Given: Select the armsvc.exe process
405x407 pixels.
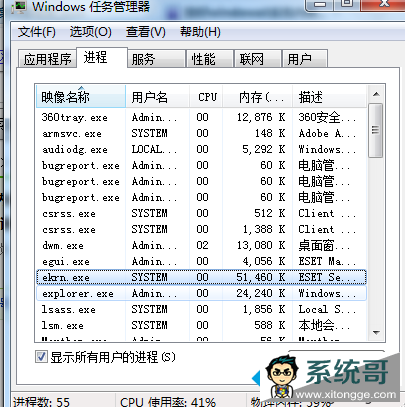Looking at the screenshot, I should click(x=201, y=133).
